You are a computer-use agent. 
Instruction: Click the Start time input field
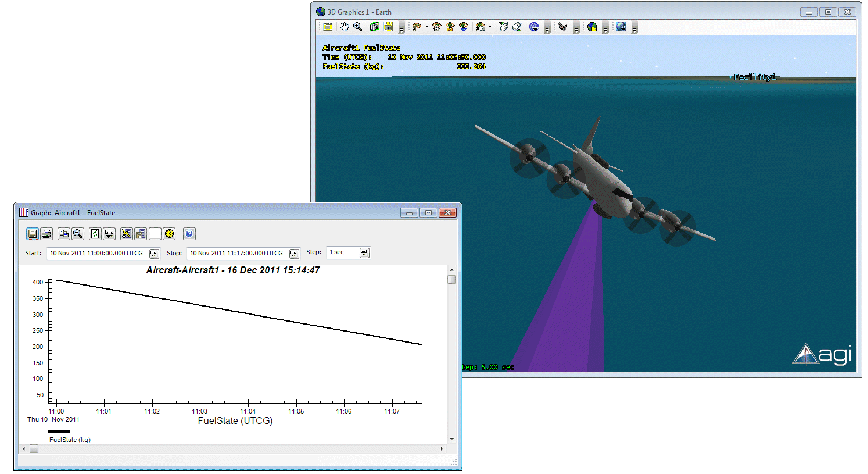point(96,253)
